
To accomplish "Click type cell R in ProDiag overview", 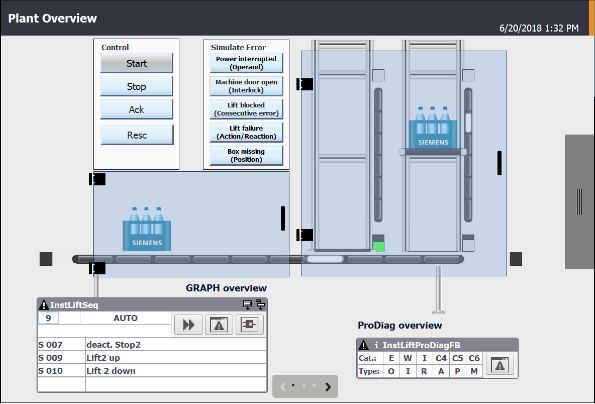I will point(424,371).
